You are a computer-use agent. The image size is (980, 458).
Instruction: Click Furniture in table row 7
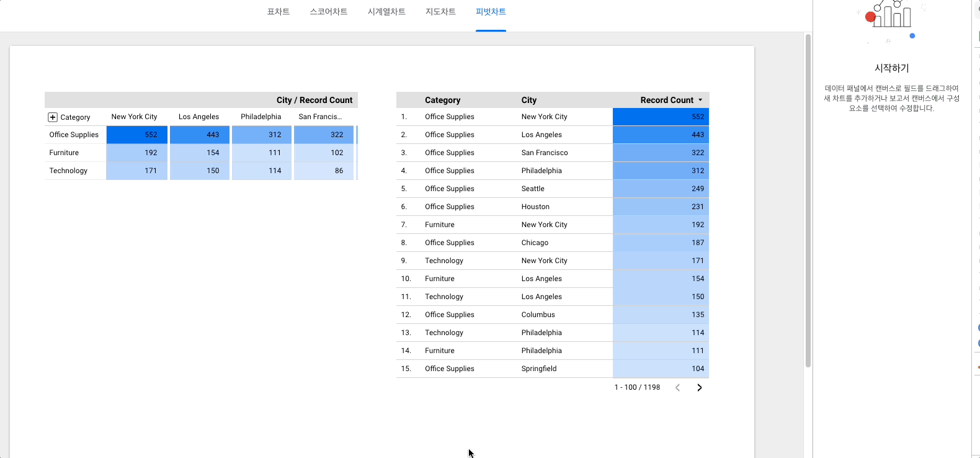[x=440, y=225]
